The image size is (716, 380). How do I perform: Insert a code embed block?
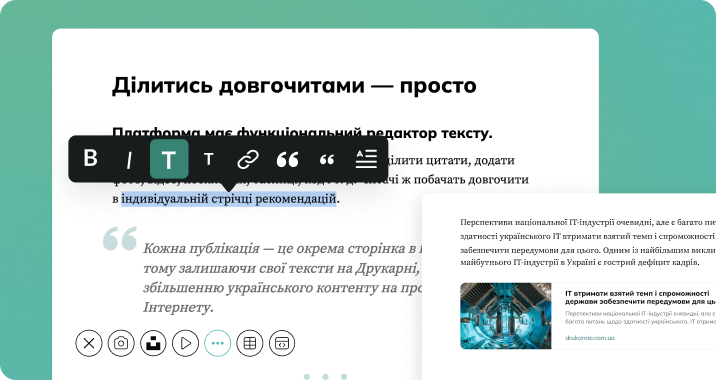tap(282, 343)
